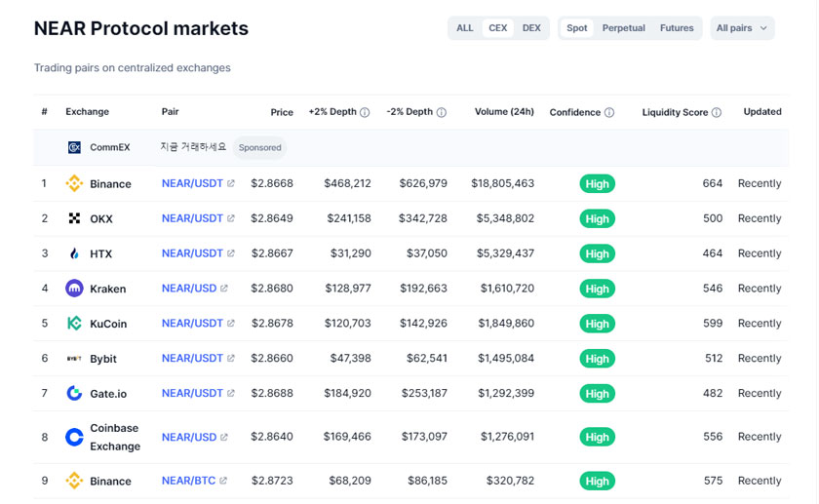
Task: Switch to Futures markets
Action: click(677, 28)
